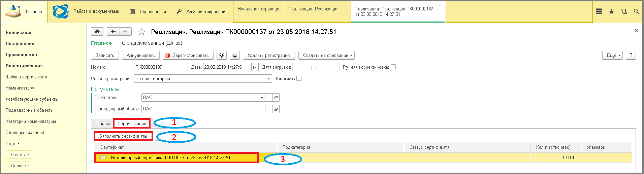Expand Отчеты sidebar menu
The width and height of the screenshot is (644, 174).
click(x=19, y=155)
